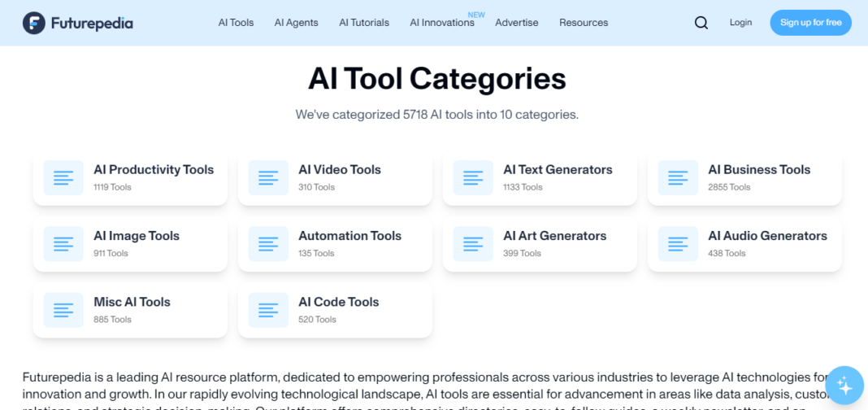Open the AI Tutorials navigation item

[364, 23]
